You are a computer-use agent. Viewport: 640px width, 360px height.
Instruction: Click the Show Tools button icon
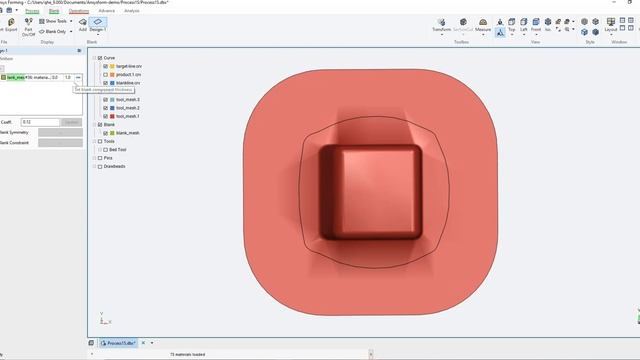(42, 21)
